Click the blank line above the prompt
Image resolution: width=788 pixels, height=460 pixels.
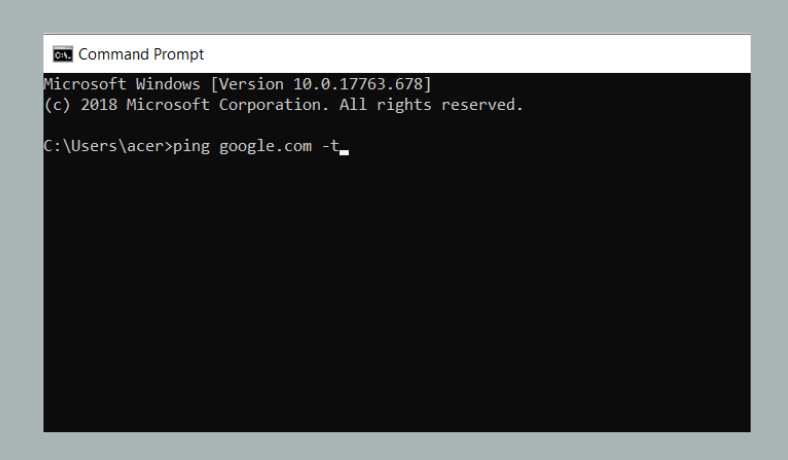point(397,125)
